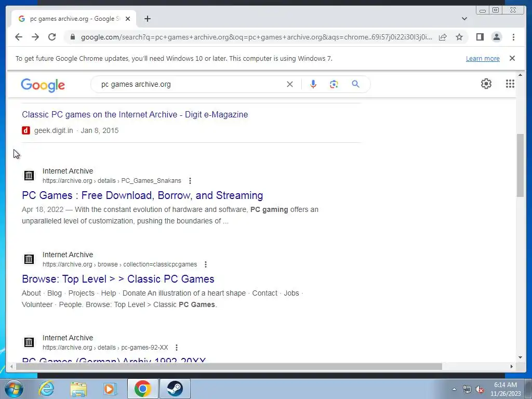Open 'PC Games : Free Download, Borrow, and Streaming'

point(142,195)
